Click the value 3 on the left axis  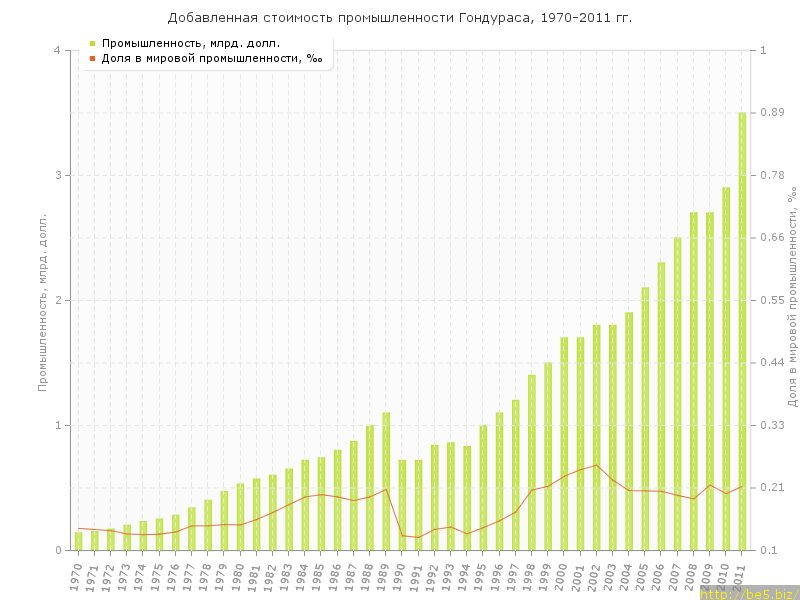point(56,175)
